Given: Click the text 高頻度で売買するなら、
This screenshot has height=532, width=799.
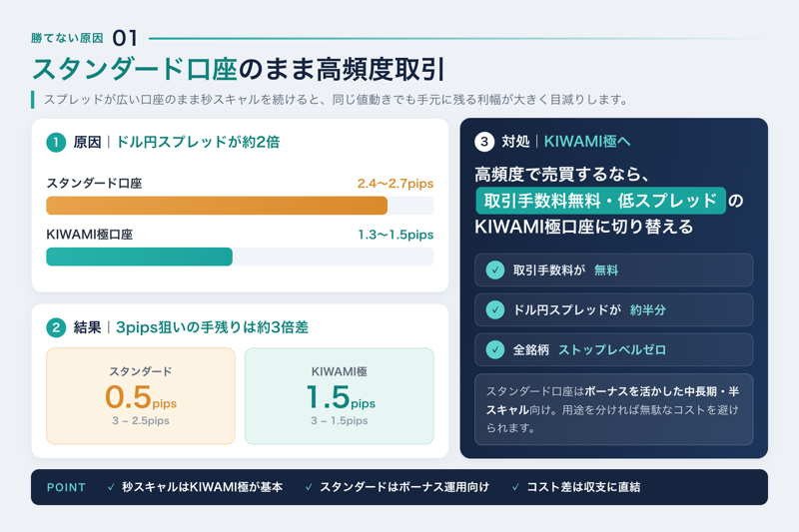Looking at the screenshot, I should [561, 174].
